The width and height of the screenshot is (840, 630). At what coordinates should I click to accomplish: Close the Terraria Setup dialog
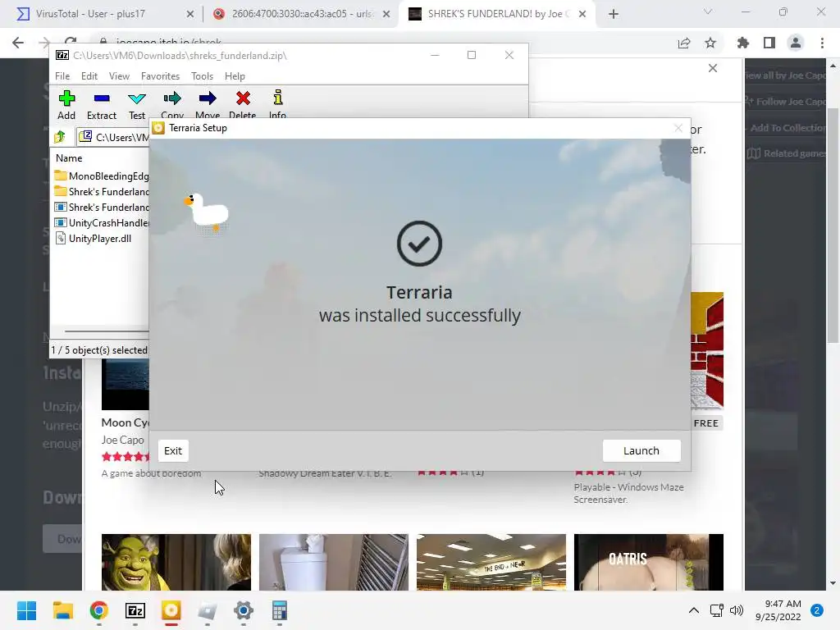pos(678,128)
